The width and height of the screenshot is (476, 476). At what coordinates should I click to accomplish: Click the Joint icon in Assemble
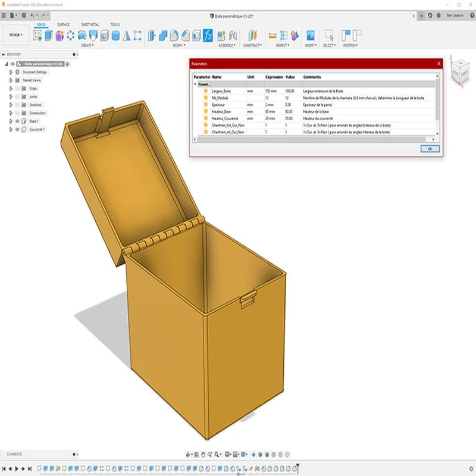pyautogui.click(x=233, y=36)
